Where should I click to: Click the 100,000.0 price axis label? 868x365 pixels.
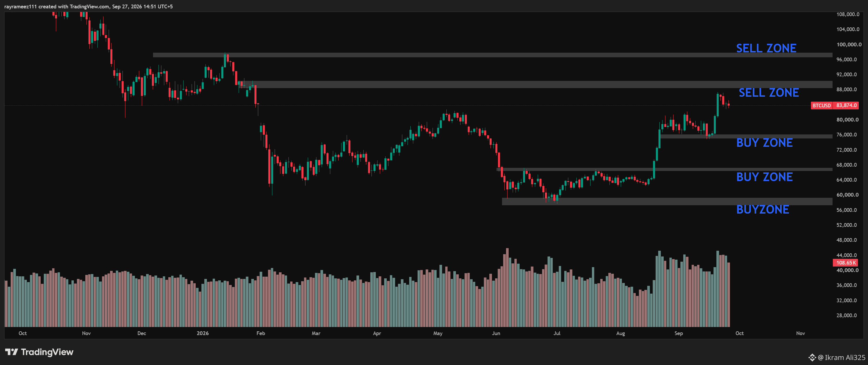coord(849,44)
